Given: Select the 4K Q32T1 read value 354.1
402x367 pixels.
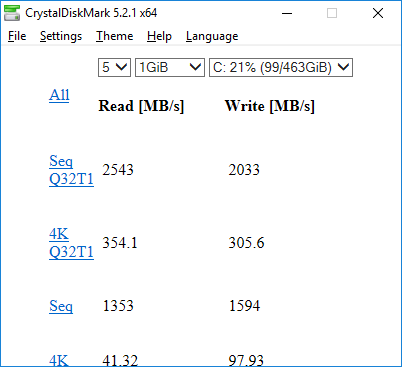Looking at the screenshot, I should pos(120,243).
